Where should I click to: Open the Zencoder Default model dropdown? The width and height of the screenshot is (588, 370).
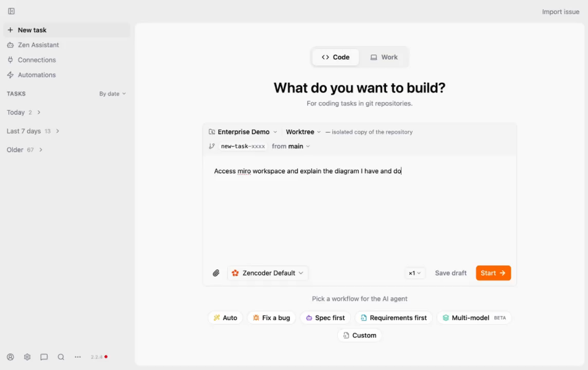(268, 273)
